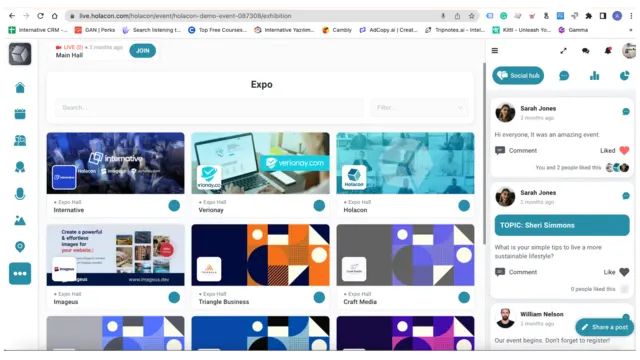Join the Main Hall live session

pos(142,51)
